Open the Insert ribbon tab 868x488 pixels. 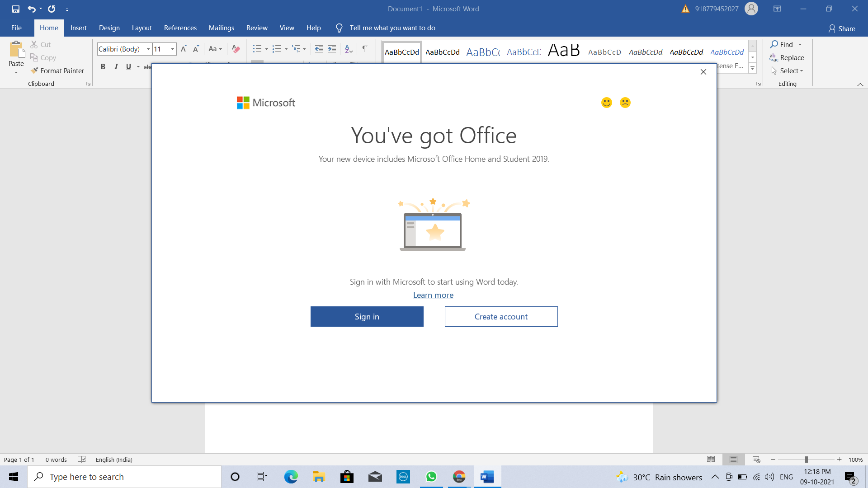(x=78, y=28)
